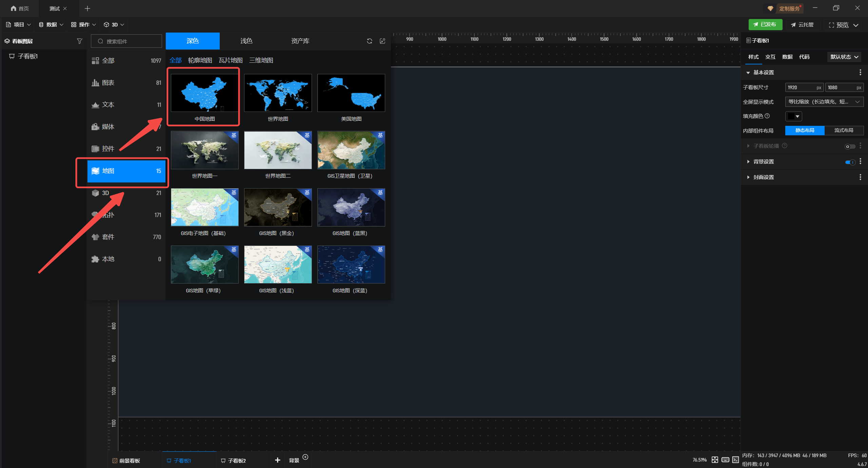Open the 填充颜色 color swatch

793,116
